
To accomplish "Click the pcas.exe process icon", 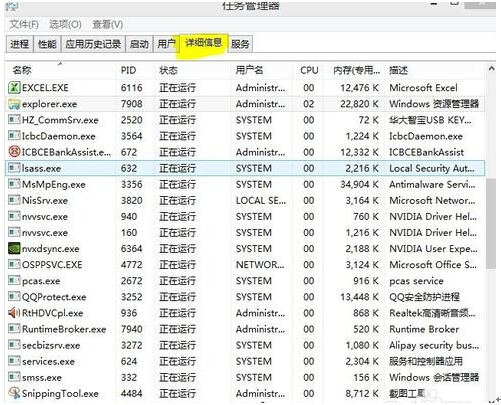I will click(x=14, y=281).
